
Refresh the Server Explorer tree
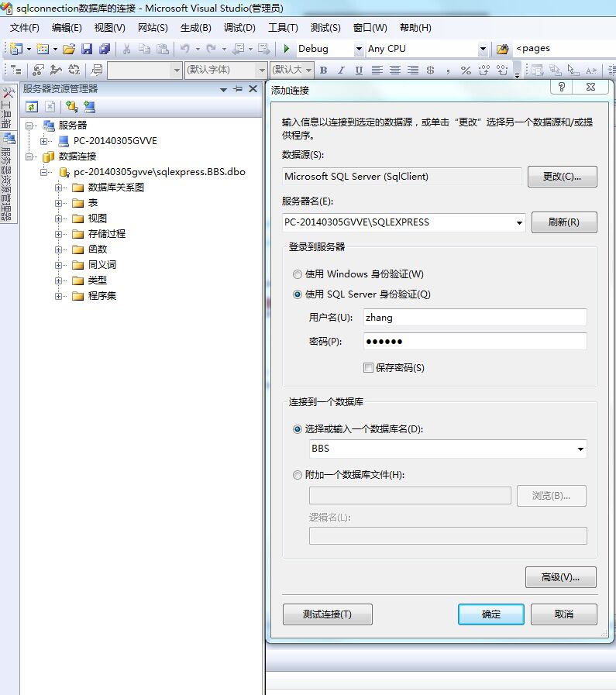(32, 107)
